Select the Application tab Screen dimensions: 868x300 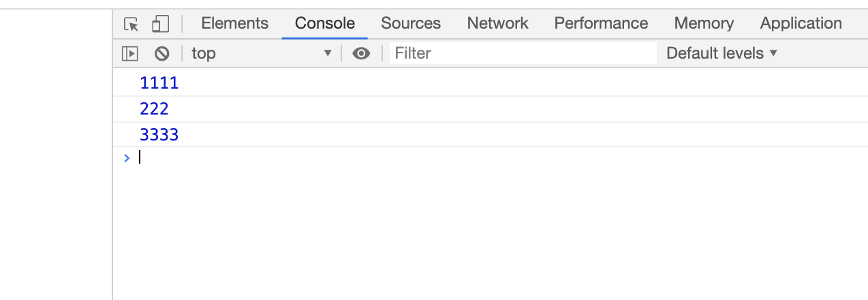(x=801, y=23)
